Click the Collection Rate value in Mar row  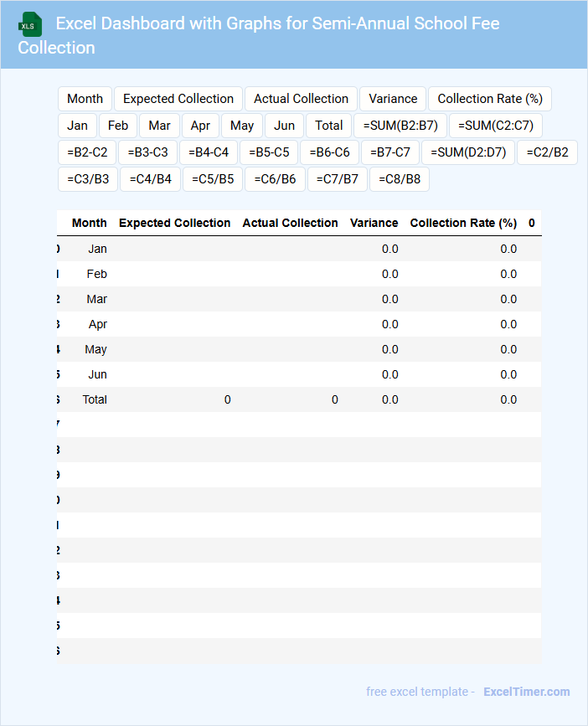pos(508,299)
